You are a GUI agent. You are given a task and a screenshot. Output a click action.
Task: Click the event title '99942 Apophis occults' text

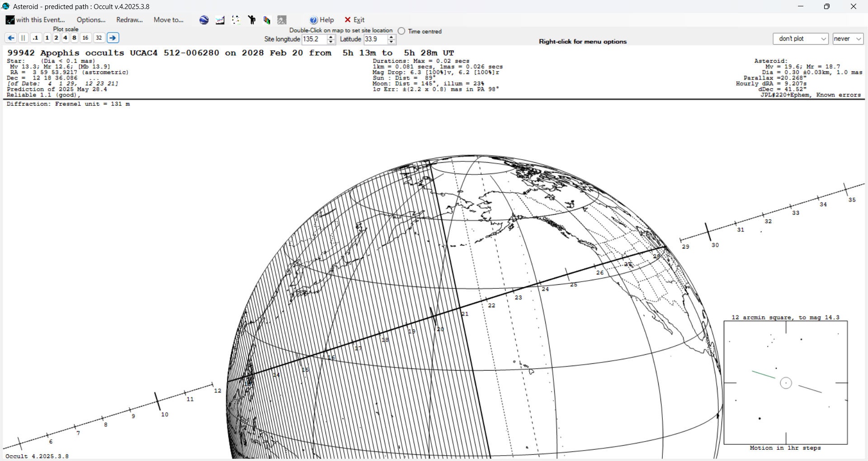click(66, 53)
